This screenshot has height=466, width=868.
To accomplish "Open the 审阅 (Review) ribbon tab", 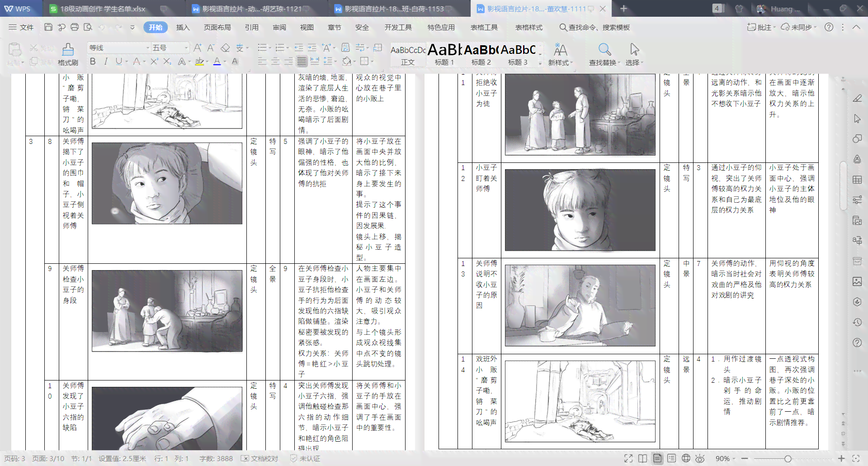I will click(279, 27).
